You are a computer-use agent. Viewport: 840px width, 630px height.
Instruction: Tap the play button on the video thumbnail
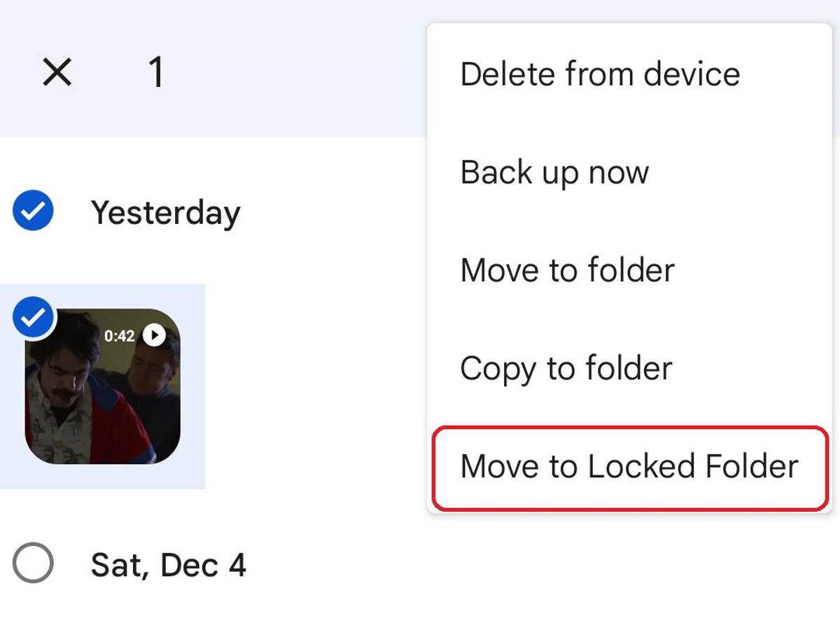point(155,335)
